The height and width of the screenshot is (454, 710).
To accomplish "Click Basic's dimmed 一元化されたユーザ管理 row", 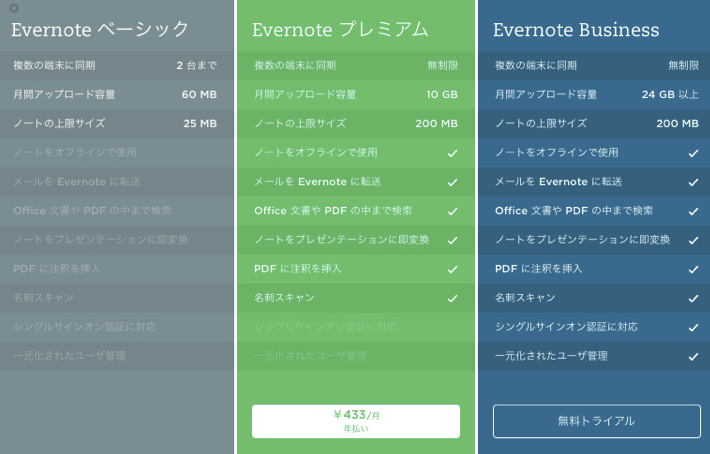I will point(117,356).
